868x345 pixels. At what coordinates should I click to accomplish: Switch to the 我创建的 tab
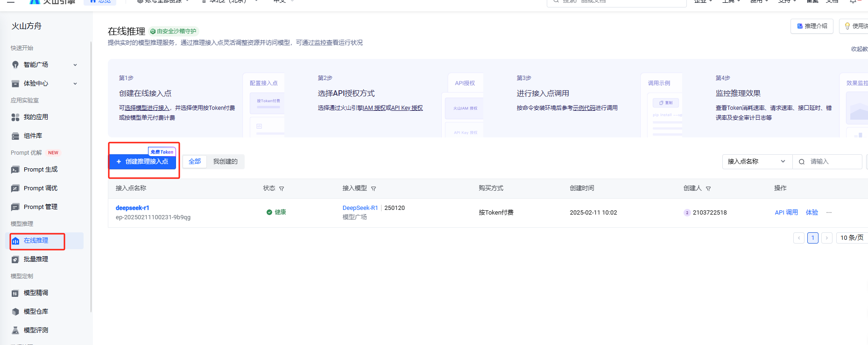226,162
